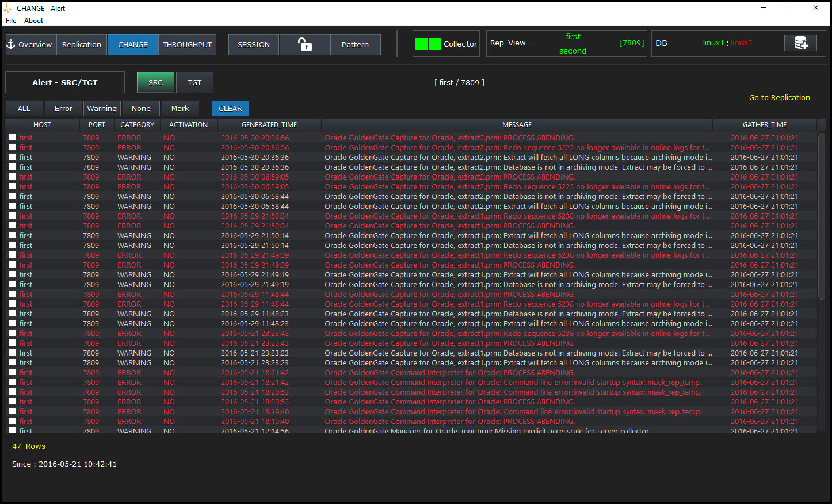Check the row 2016-05-29 11:48:44 PROCESS ABENDING
Image resolution: width=832 pixels, height=504 pixels.
point(13,294)
